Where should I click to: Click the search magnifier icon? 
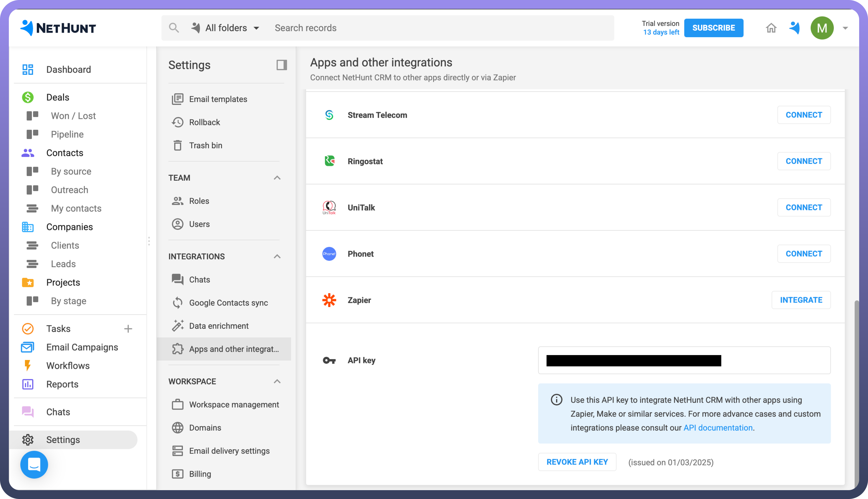tap(174, 28)
